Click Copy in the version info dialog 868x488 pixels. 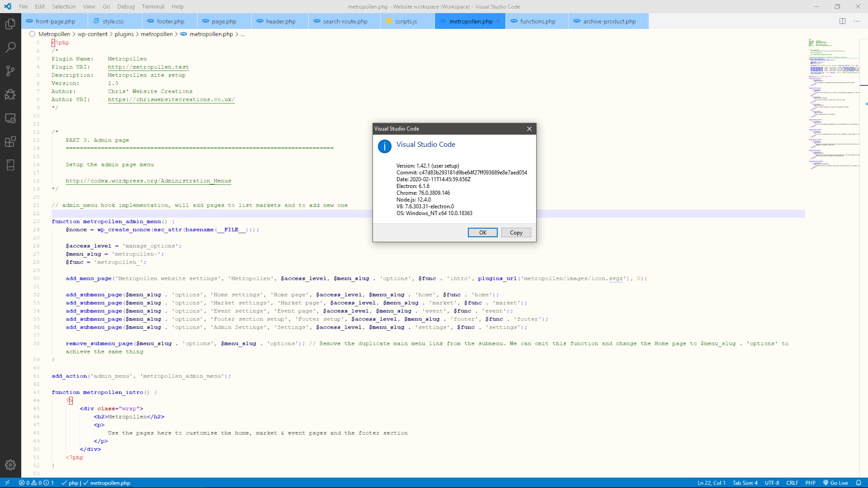pos(516,232)
